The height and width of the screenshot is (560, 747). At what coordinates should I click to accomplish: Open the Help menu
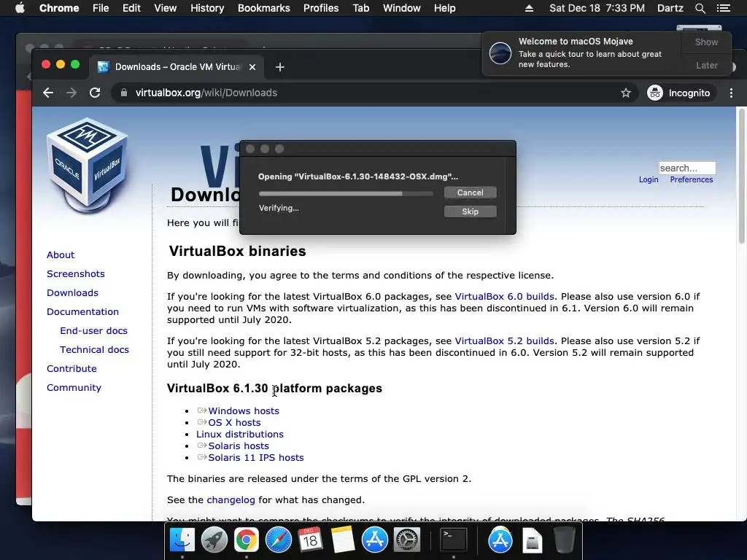(444, 8)
